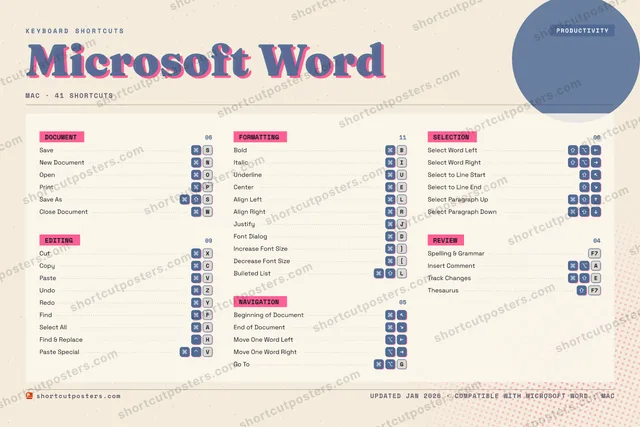This screenshot has height=427, width=640.
Task: Click the 'Bulleted List' label
Action: [x=252, y=273]
